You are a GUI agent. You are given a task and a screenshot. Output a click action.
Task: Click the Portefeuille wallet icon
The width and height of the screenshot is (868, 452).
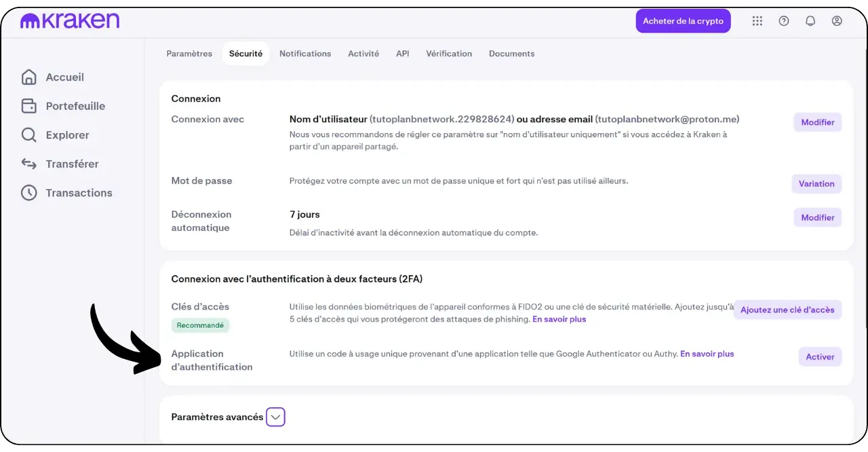click(x=28, y=106)
